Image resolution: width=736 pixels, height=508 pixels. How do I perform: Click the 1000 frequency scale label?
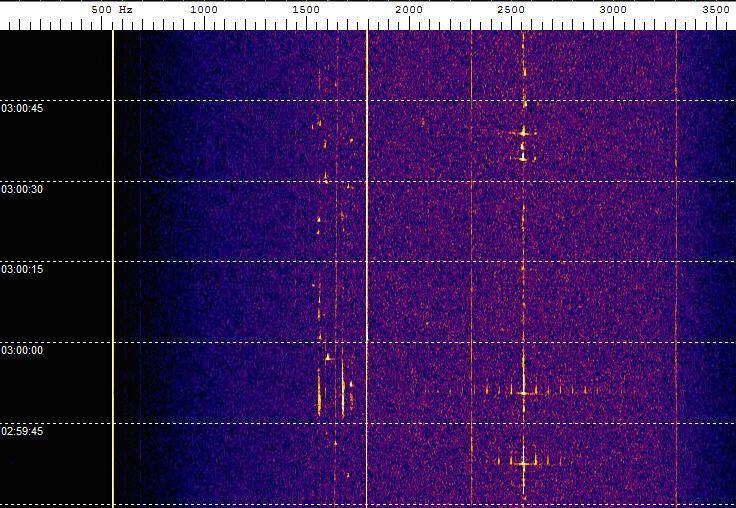(x=204, y=10)
